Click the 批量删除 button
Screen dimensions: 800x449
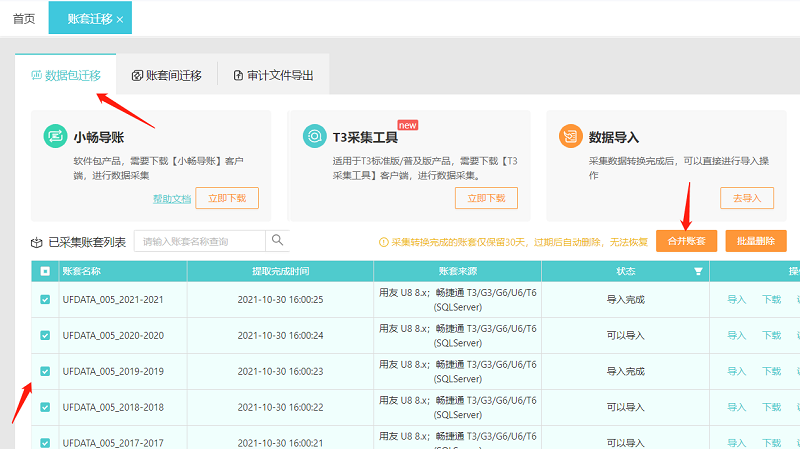click(756, 241)
